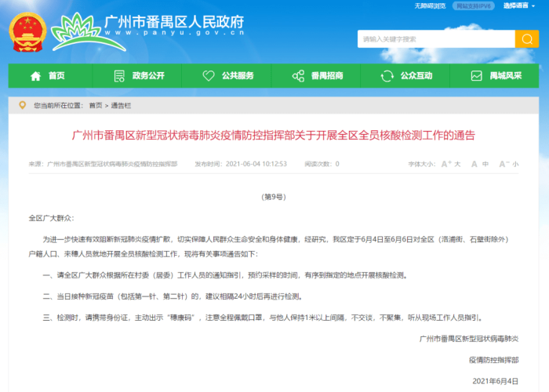Click the 网站支持IPV6 badge
This screenshot has width=549, height=392.
[x=474, y=6]
